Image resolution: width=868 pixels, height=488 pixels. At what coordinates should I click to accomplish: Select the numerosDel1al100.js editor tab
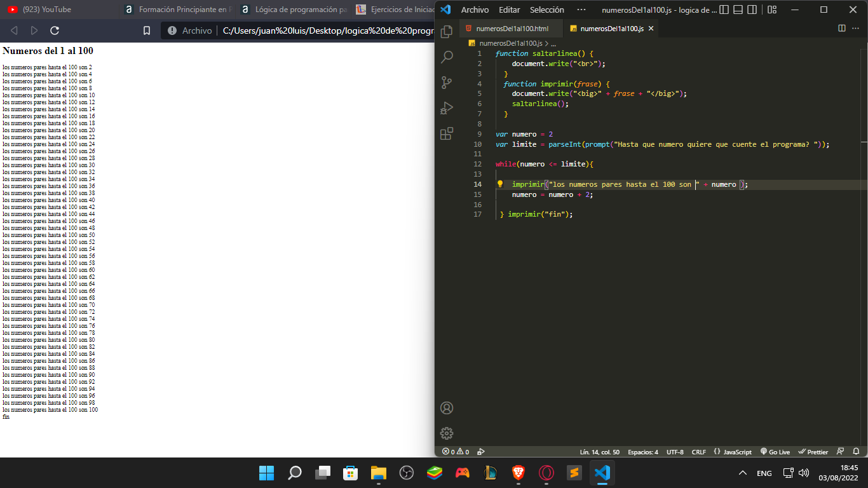click(611, 29)
